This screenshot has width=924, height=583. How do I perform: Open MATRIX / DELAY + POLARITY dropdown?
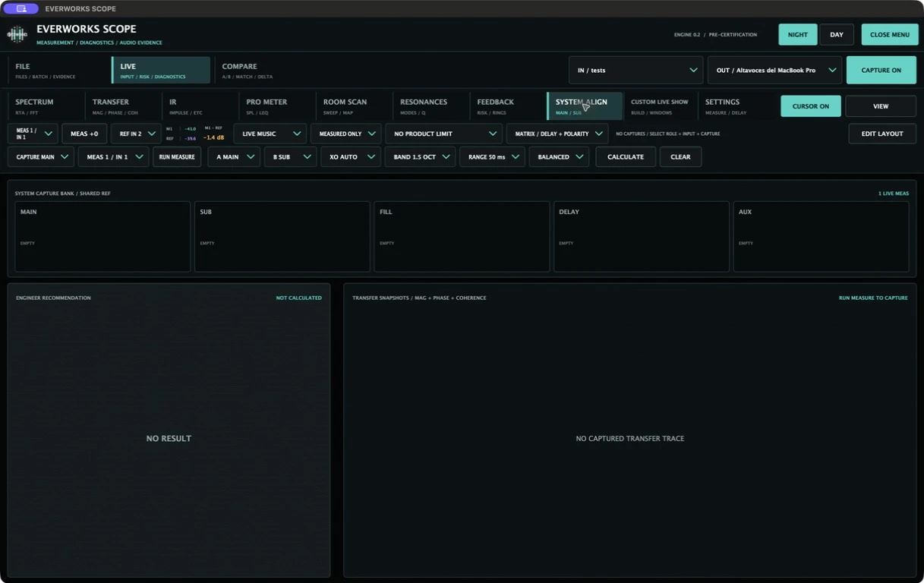(557, 134)
